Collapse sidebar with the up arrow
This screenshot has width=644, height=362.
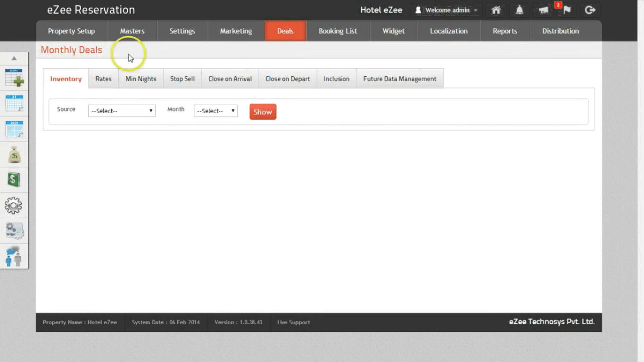[14, 58]
